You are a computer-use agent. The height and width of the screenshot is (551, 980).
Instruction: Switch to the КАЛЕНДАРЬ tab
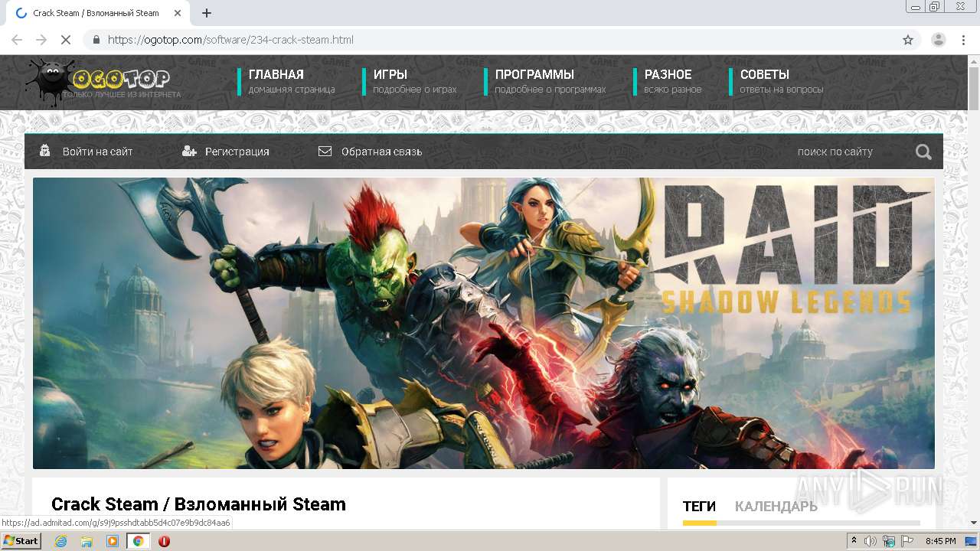[776, 507]
